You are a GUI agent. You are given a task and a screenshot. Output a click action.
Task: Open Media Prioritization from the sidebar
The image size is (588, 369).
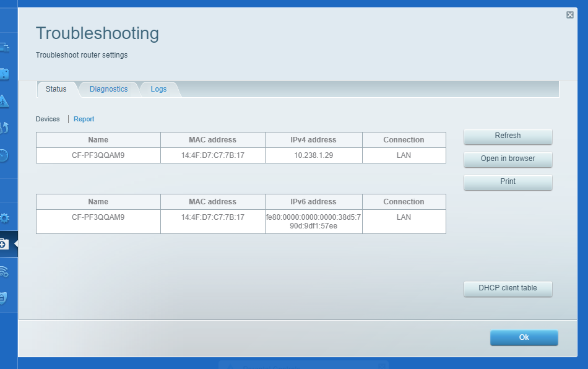tap(6, 128)
